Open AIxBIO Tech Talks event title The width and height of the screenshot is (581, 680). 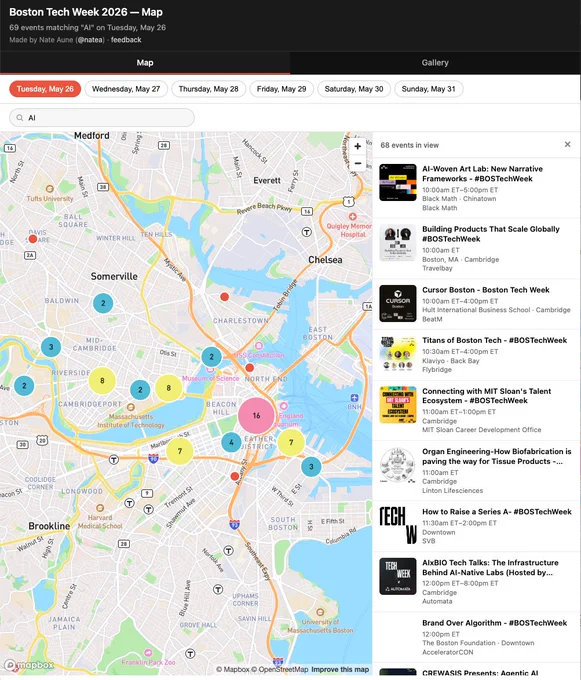point(490,567)
